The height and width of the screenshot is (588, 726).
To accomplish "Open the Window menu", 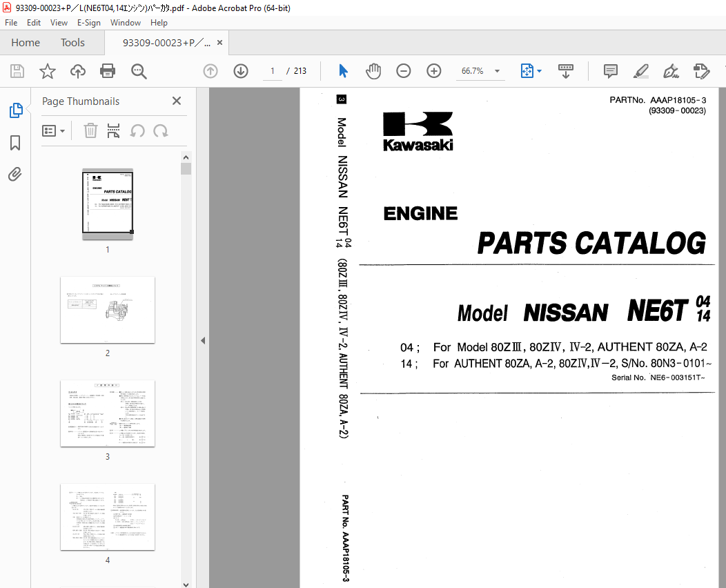I will [126, 22].
